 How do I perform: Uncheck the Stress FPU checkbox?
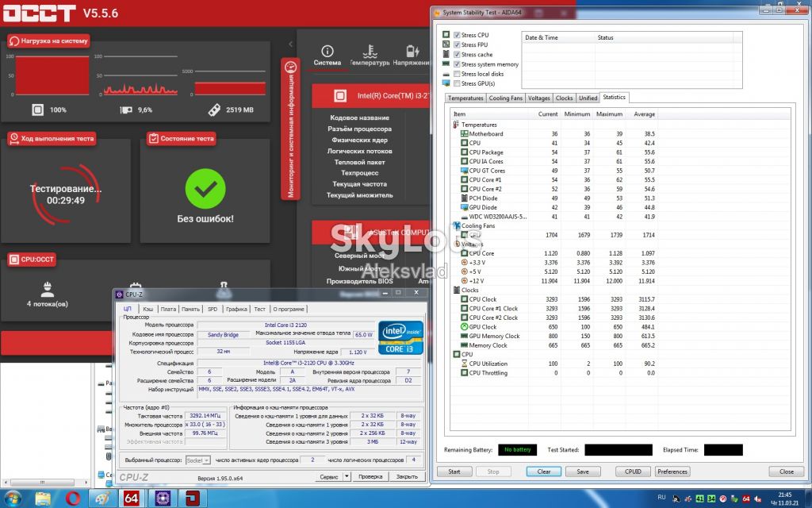457,45
